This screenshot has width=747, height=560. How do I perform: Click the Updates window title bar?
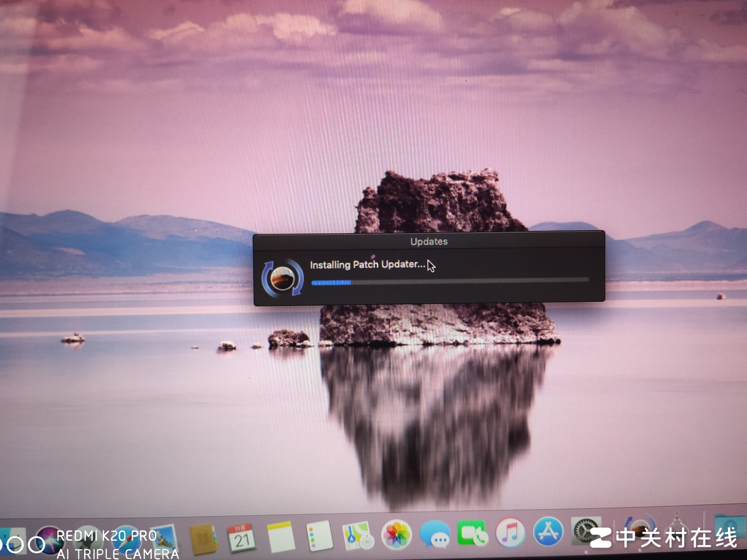pos(429,241)
